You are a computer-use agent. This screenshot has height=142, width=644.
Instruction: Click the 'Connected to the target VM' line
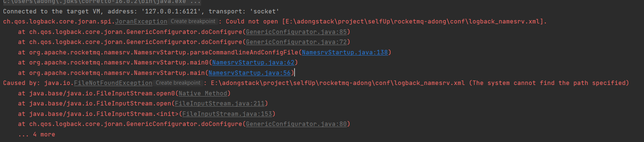click(141, 12)
